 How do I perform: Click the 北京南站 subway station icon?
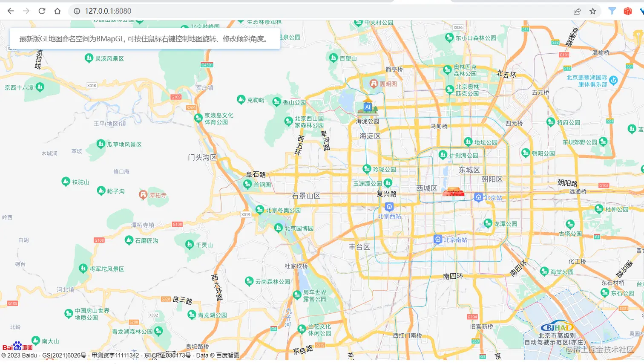tap(438, 240)
